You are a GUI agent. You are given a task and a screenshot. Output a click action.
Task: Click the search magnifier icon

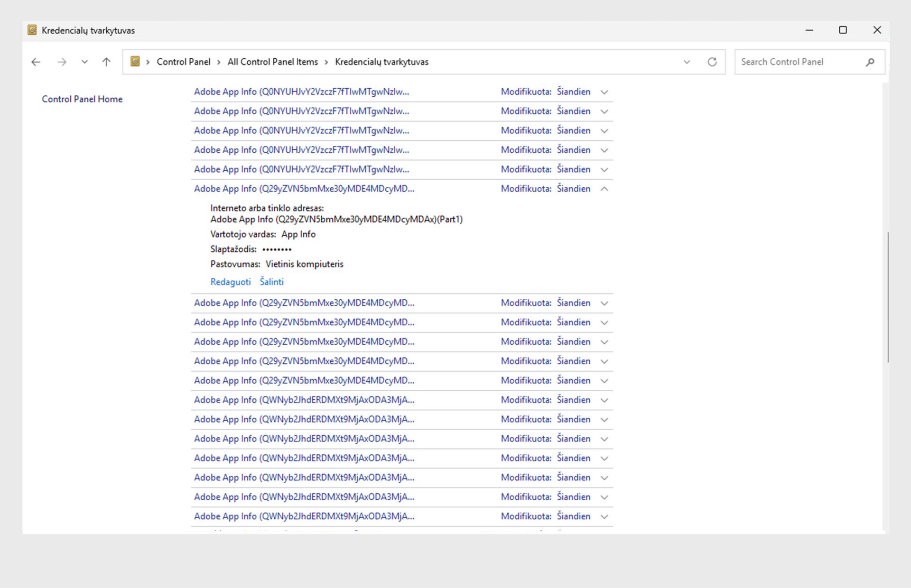(870, 62)
